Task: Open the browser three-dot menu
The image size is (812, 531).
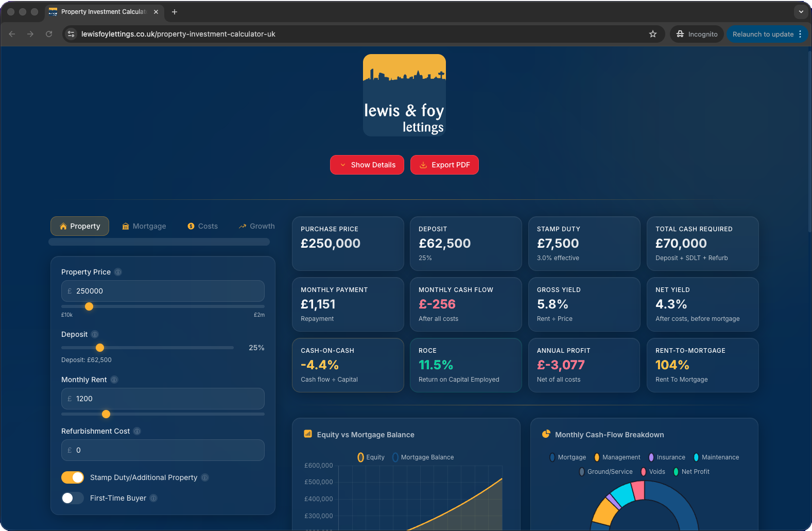Action: 800,34
